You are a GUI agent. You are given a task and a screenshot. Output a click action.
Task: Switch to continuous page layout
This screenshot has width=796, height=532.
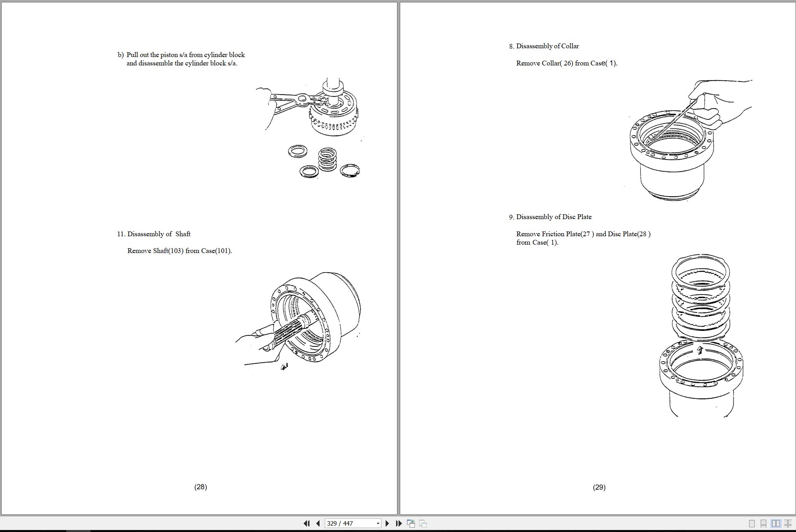coord(763,523)
